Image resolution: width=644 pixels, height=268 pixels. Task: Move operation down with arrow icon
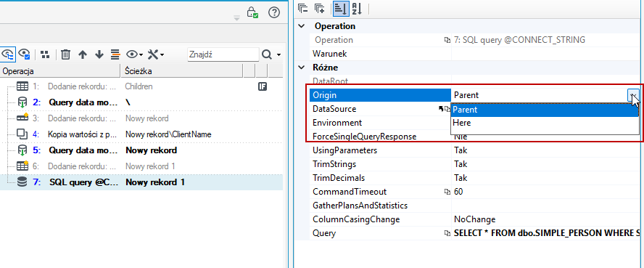(x=99, y=54)
